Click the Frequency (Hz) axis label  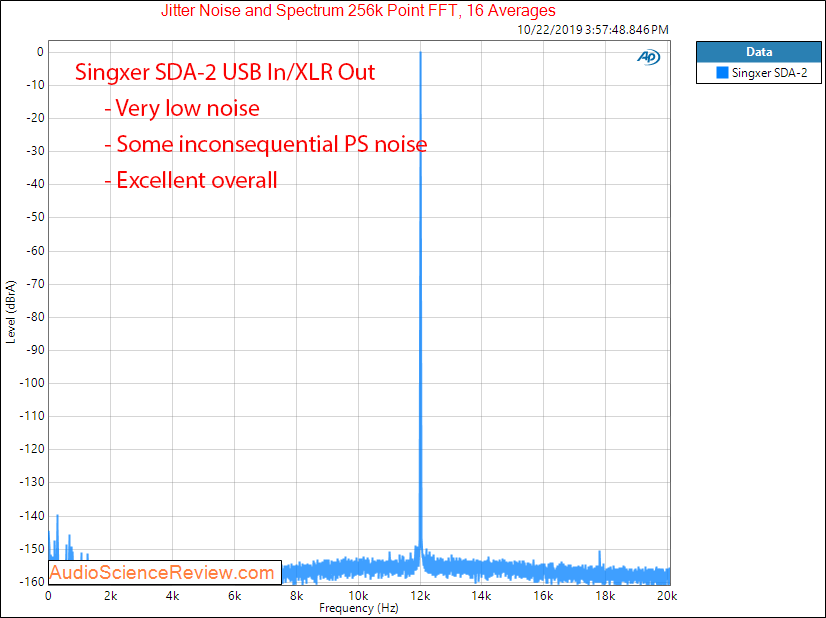pyautogui.click(x=358, y=608)
